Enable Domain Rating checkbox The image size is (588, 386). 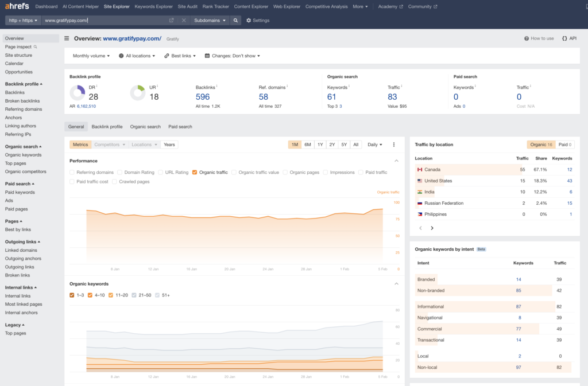(119, 172)
